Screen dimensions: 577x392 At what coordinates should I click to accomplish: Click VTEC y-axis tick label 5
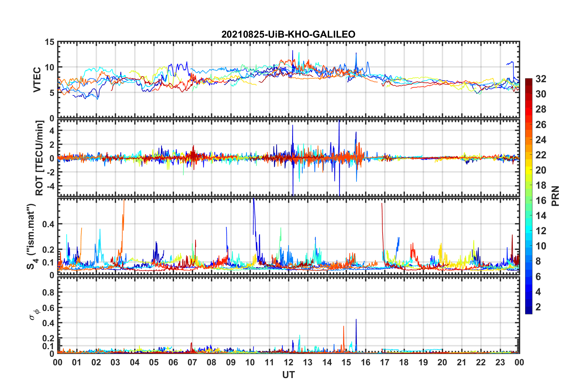click(x=52, y=93)
